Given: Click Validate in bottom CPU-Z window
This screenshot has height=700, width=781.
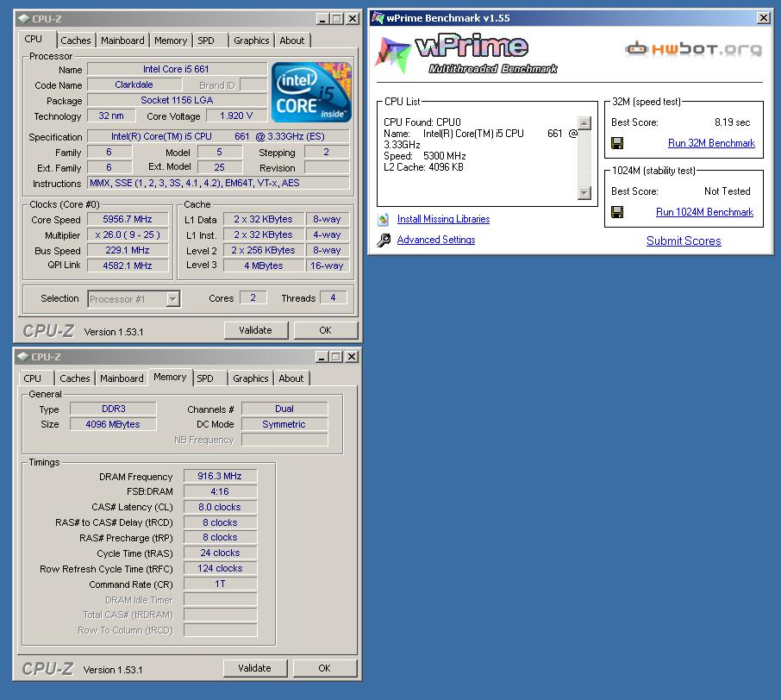Looking at the screenshot, I should tap(254, 668).
